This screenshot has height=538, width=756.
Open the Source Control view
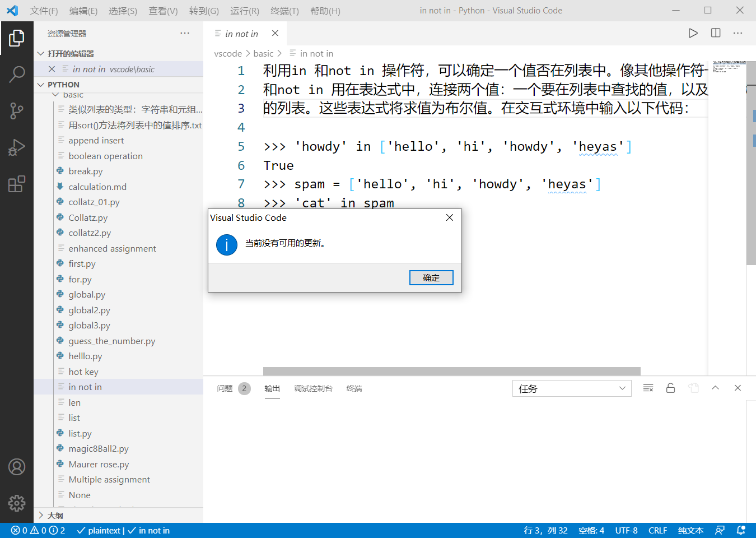(x=17, y=111)
